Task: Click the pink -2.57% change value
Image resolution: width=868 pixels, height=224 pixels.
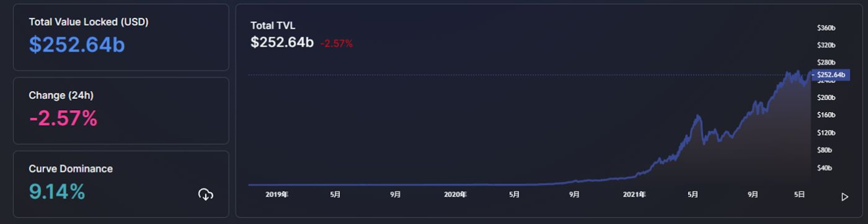Action: click(x=63, y=118)
